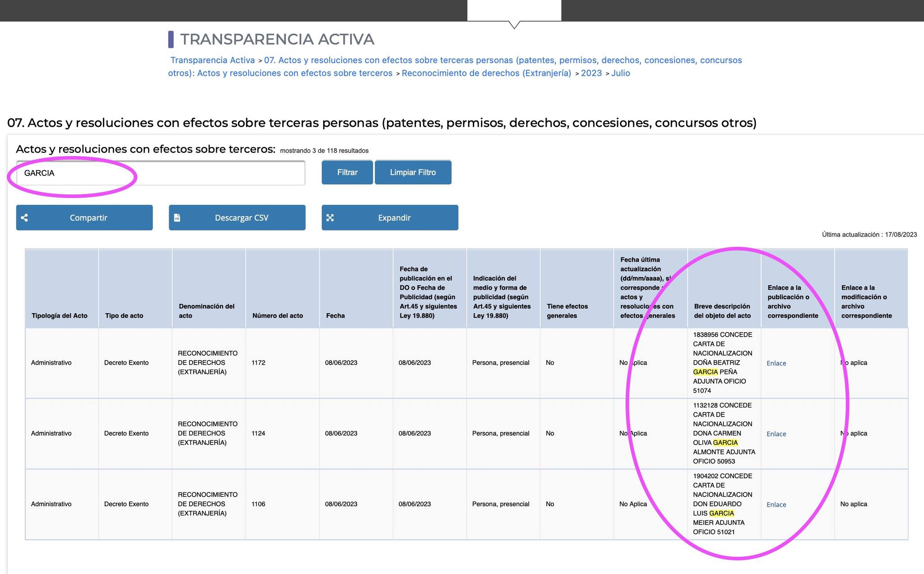Go to the 2023 breadcrumb link
Image resolution: width=924 pixels, height=574 pixels.
pos(591,73)
